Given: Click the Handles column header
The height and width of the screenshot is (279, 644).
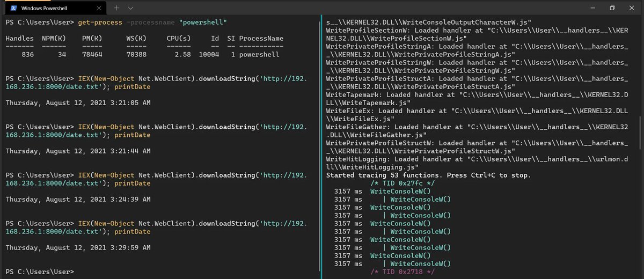Looking at the screenshot, I should (20, 39).
